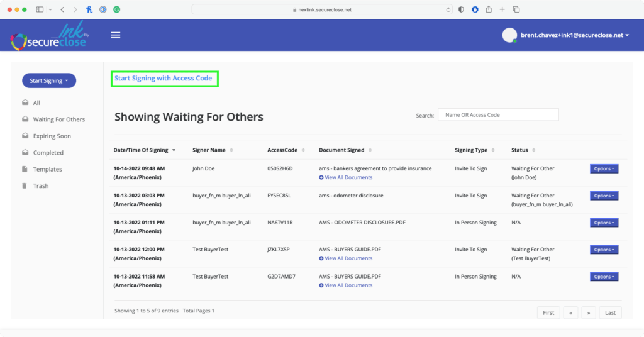Open account email dropdown menu
The height and width of the screenshot is (337, 644).
(x=574, y=35)
